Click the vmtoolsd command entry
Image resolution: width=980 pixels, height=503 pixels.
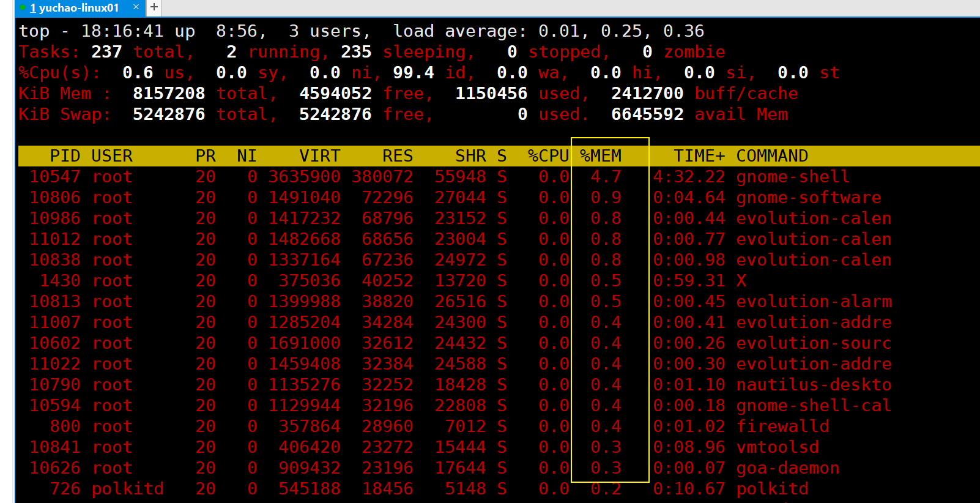point(778,447)
